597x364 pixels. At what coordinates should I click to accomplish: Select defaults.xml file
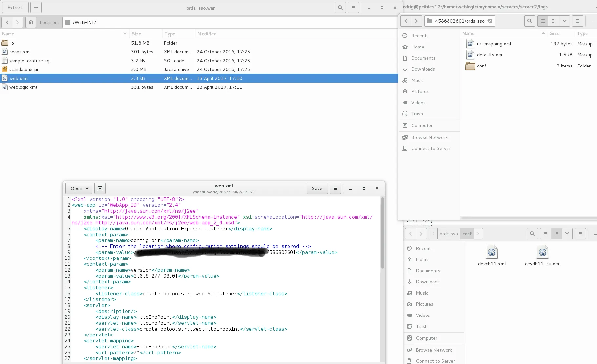529,55
